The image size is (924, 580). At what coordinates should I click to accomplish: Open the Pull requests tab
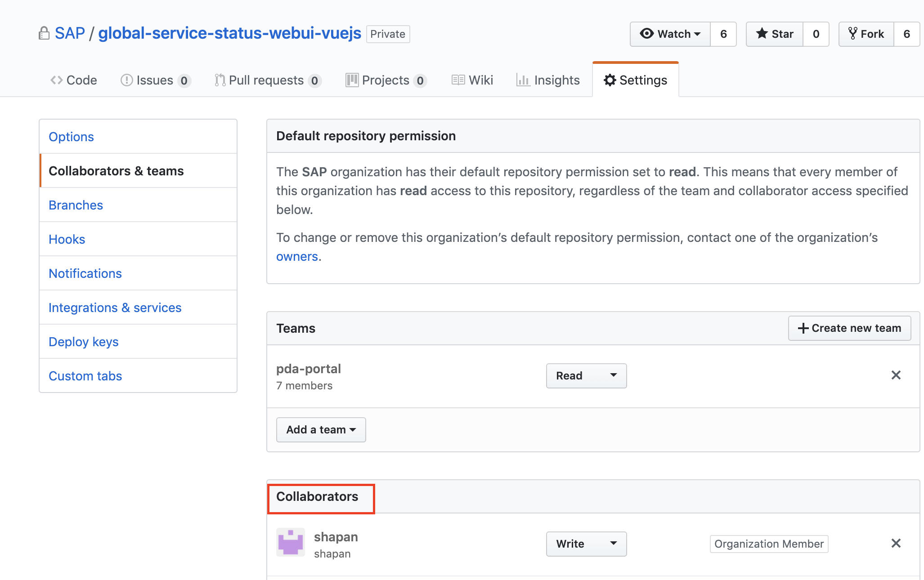point(268,80)
